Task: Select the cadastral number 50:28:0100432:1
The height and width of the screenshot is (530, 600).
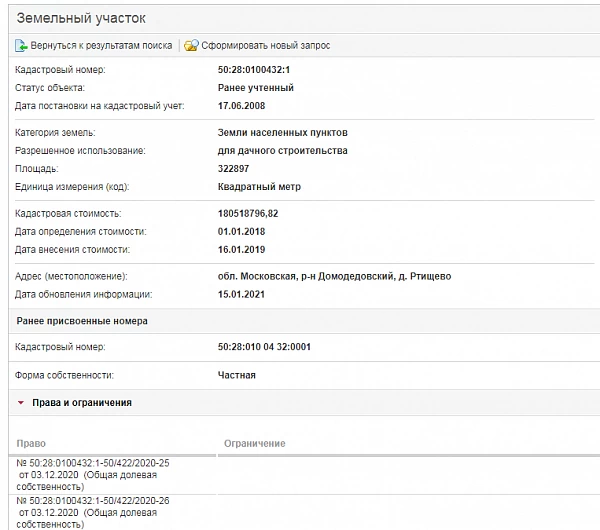Action: [256, 70]
